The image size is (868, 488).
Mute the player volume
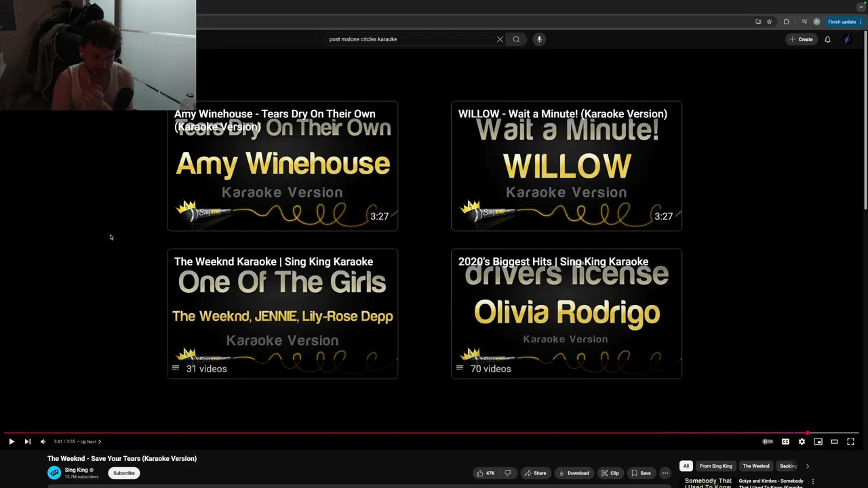(x=43, y=441)
